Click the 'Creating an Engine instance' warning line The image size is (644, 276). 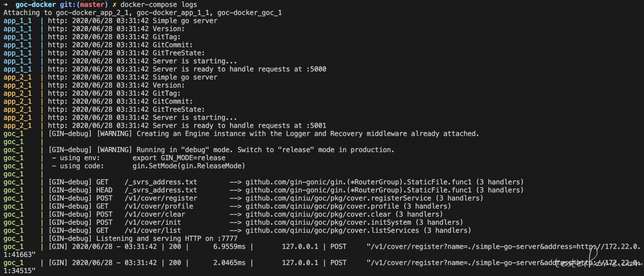point(264,133)
